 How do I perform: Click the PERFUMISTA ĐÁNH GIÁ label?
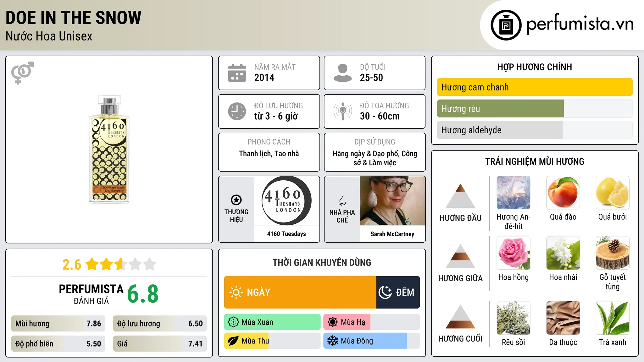tap(91, 294)
